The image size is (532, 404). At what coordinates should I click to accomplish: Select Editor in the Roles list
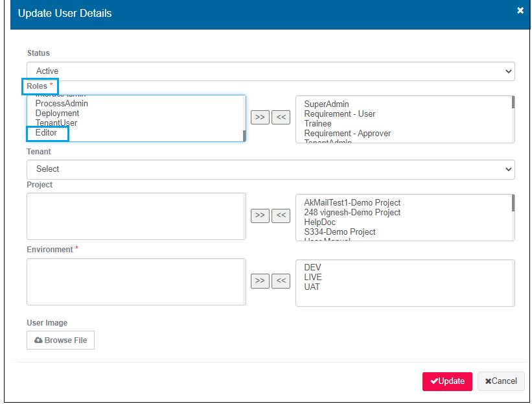47,133
